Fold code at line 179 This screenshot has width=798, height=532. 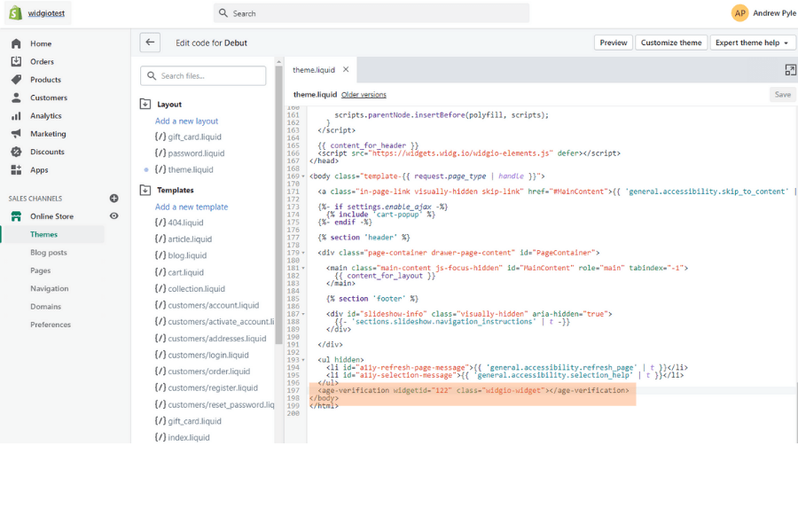304,253
